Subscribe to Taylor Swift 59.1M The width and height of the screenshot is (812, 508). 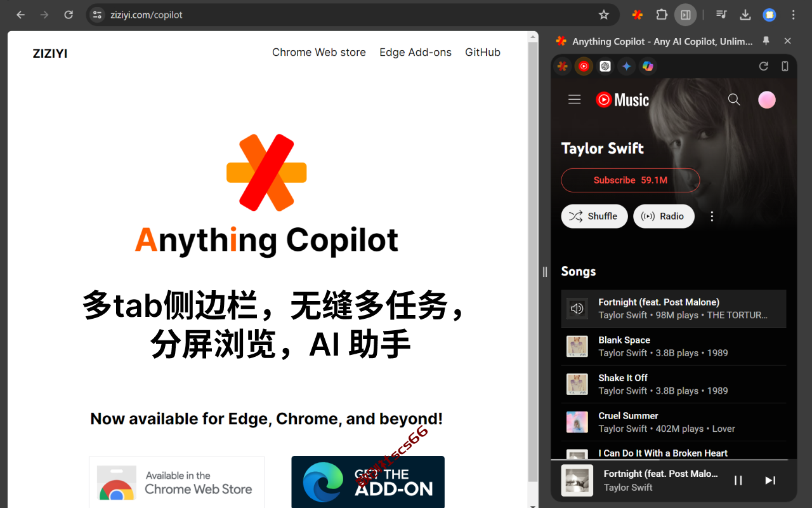tap(631, 180)
